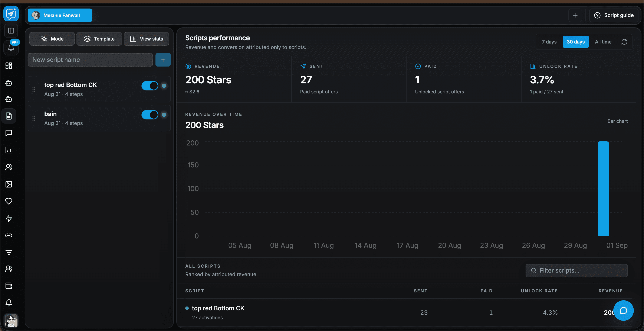This screenshot has height=331, width=644.
Task: Disable the top red Bottom CK script toggle
Action: pyautogui.click(x=150, y=86)
